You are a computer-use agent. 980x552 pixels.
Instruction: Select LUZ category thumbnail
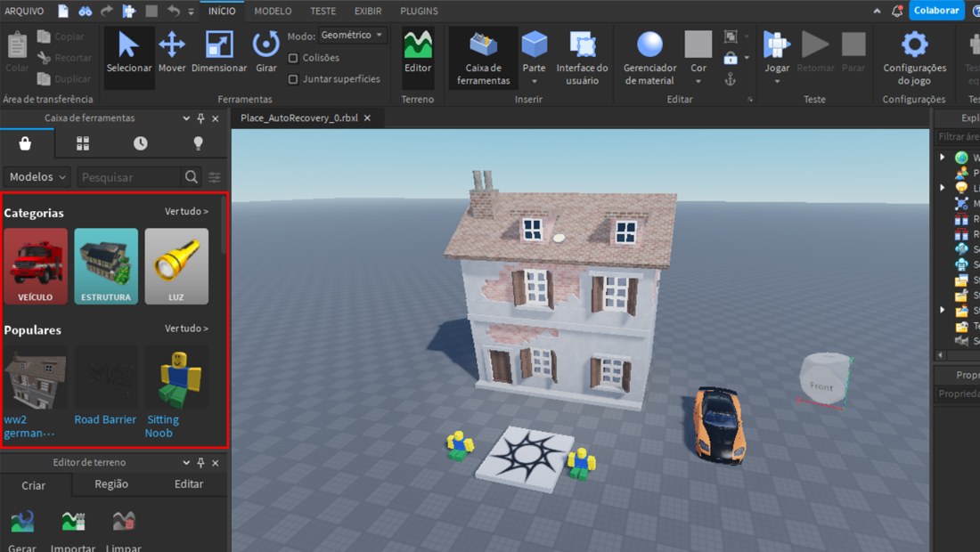point(176,266)
